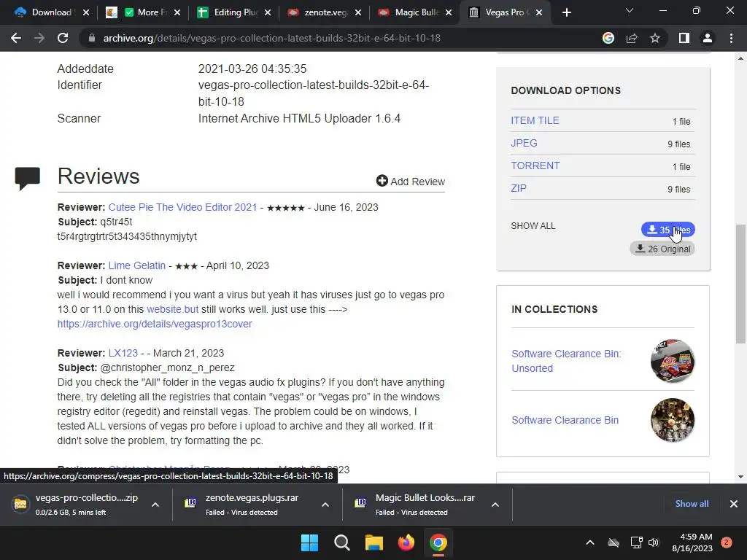Click SHOW ALL download options

click(x=533, y=226)
